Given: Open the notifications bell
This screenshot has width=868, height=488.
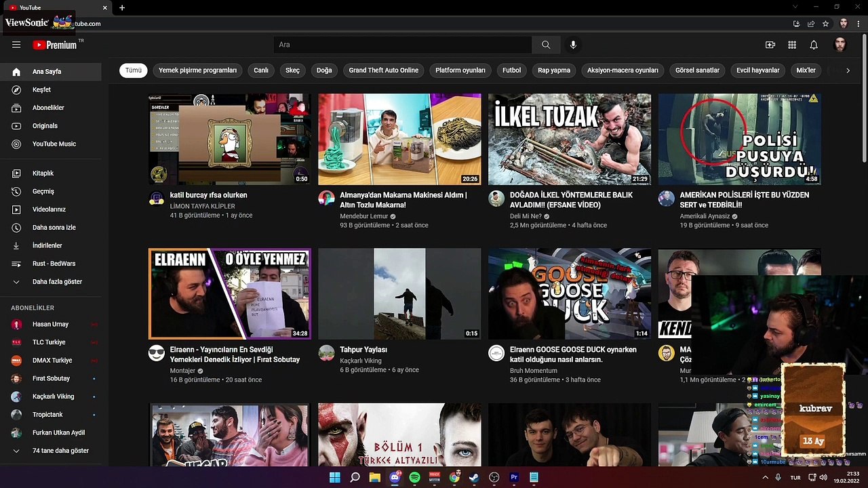Looking at the screenshot, I should point(814,45).
